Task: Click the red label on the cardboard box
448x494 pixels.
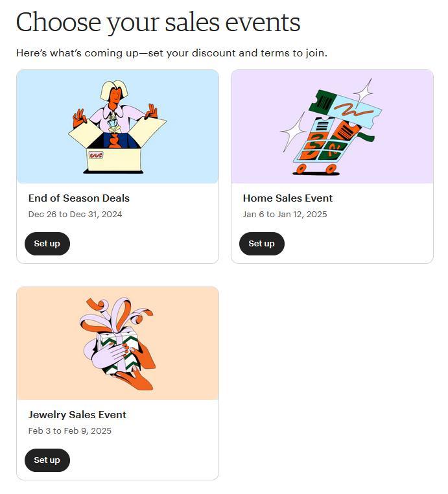Action: pyautogui.click(x=96, y=156)
